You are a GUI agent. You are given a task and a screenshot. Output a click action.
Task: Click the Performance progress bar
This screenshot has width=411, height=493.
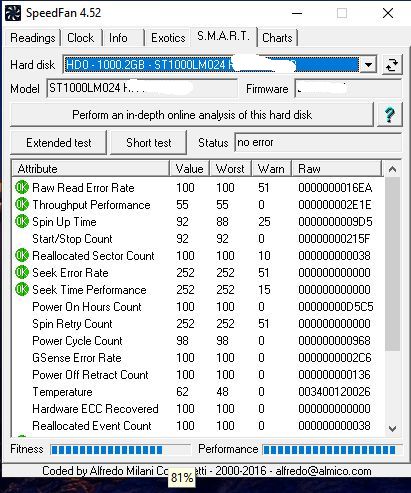click(x=332, y=450)
